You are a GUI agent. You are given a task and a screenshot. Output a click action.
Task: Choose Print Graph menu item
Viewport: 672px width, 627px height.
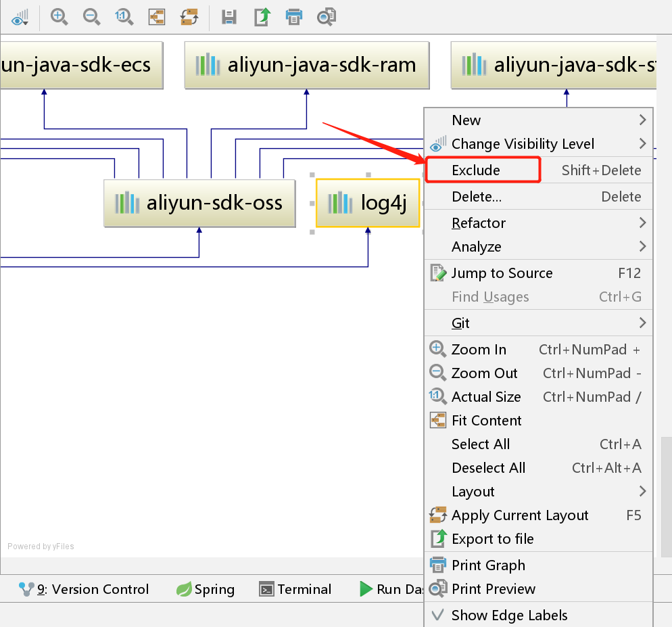[539, 565]
